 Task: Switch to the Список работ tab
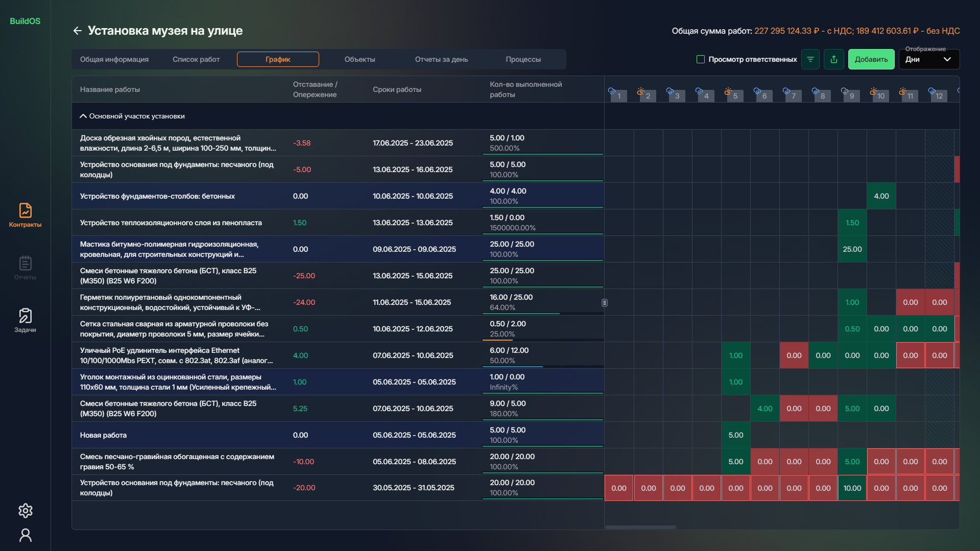196,59
